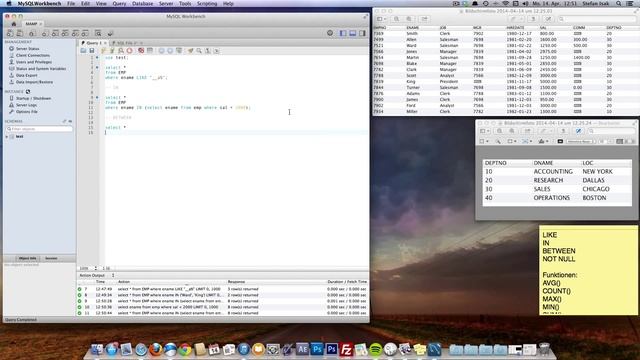Click the yellow sticky note text LIKE
640x360 pixels.
549,235
